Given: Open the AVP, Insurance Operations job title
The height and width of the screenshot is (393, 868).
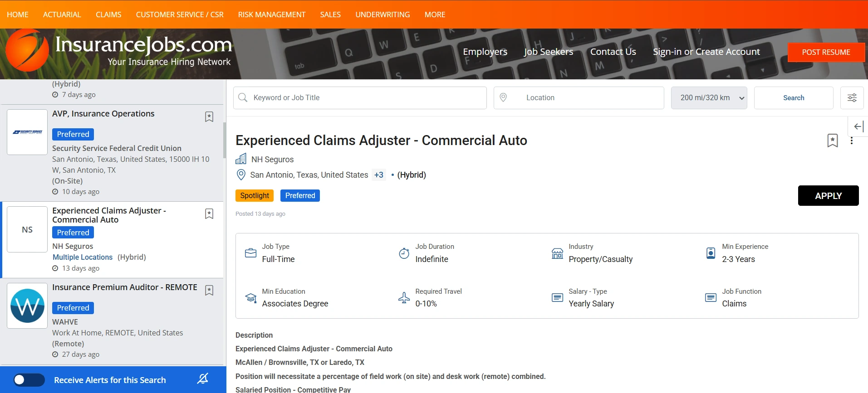Looking at the screenshot, I should [103, 114].
